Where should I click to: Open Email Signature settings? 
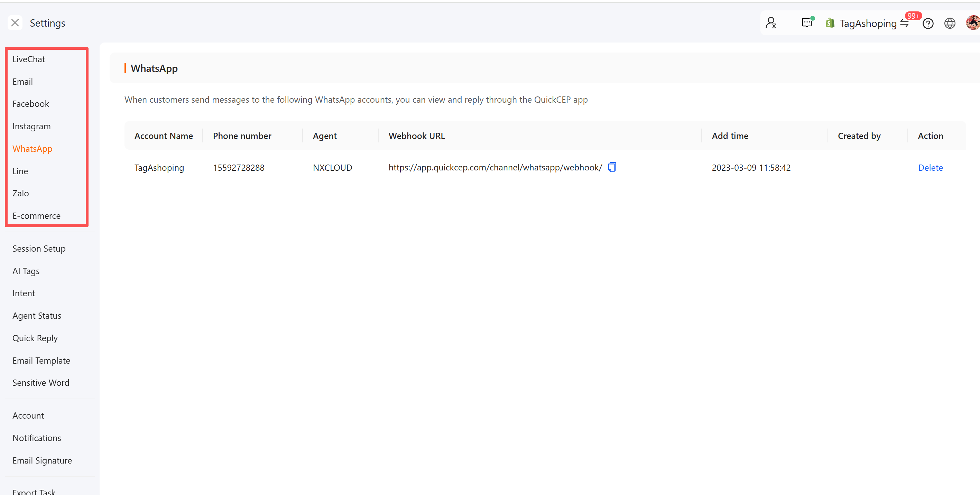(42, 460)
